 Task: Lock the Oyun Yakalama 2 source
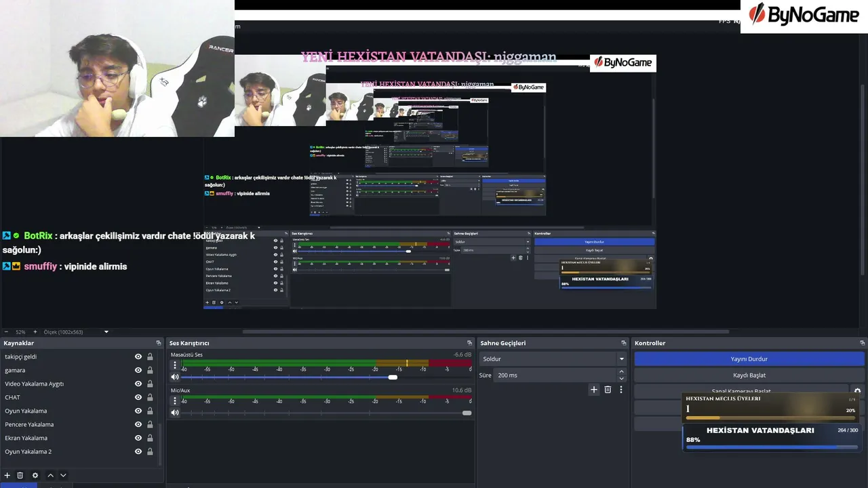tap(150, 451)
